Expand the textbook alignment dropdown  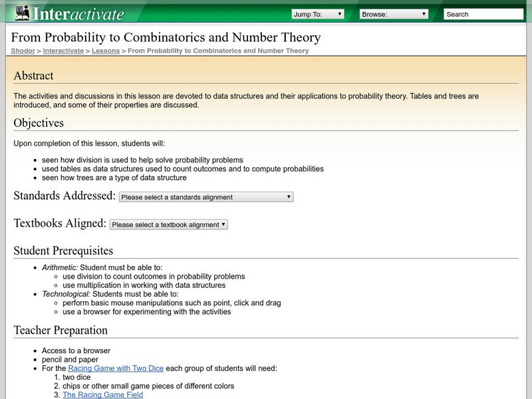tap(168, 225)
